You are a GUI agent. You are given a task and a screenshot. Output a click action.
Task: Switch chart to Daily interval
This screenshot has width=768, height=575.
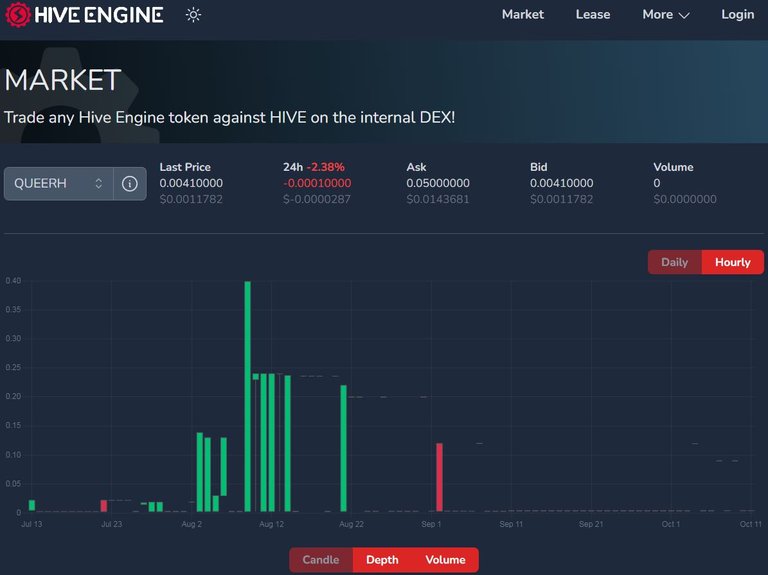674,262
